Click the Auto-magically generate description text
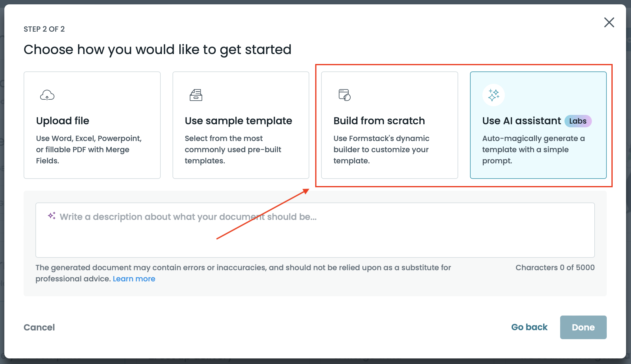The width and height of the screenshot is (631, 364). (x=533, y=149)
